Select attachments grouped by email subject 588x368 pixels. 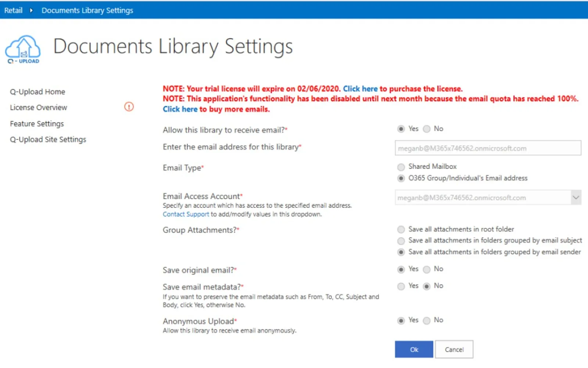(x=401, y=241)
